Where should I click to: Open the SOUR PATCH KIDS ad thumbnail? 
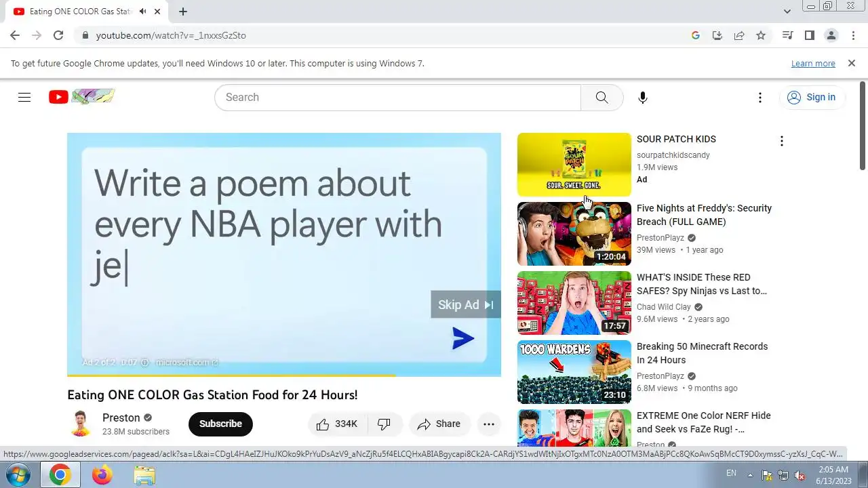[x=574, y=165]
